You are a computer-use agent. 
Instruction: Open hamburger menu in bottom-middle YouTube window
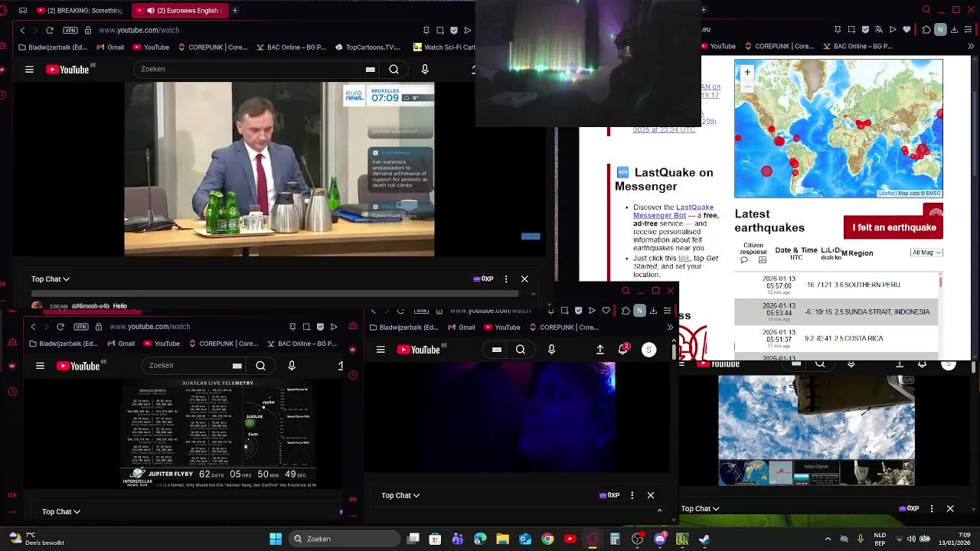tap(381, 350)
